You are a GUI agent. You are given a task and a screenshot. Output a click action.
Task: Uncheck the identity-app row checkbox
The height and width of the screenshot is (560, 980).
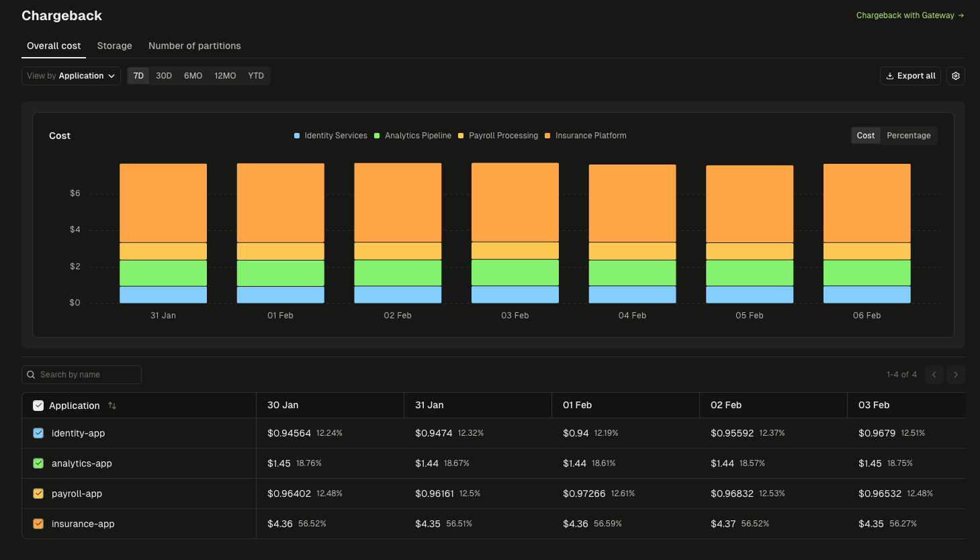pos(38,433)
